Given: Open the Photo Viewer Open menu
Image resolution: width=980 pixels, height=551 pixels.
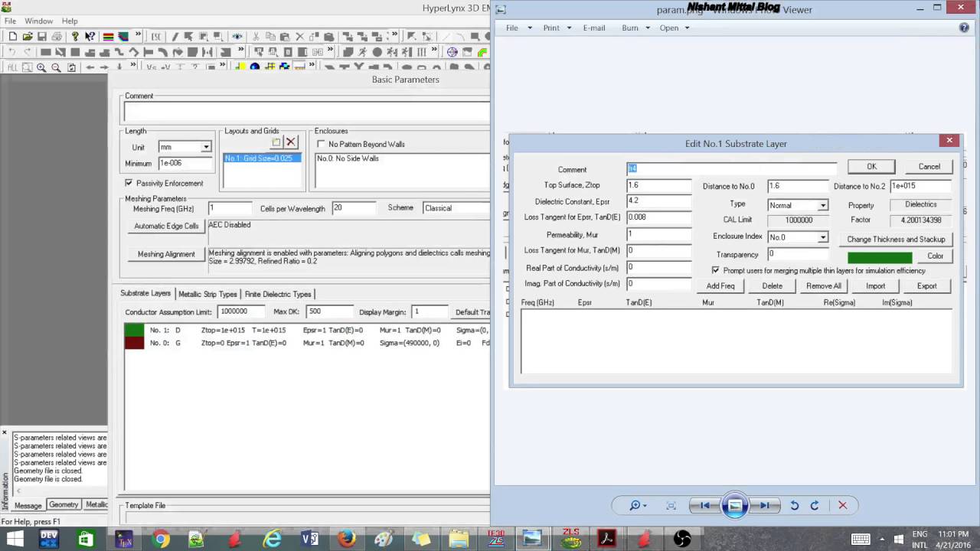Looking at the screenshot, I should coord(674,28).
